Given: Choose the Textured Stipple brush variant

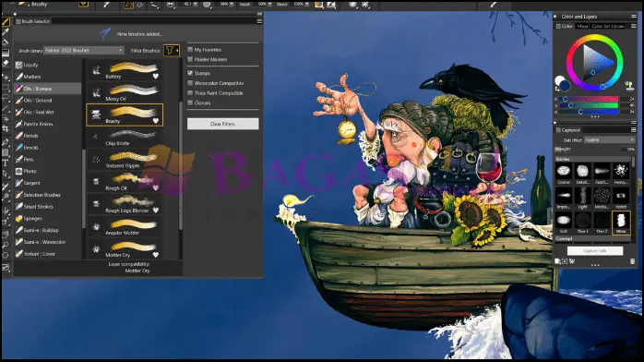Looking at the screenshot, I should coord(125,160).
